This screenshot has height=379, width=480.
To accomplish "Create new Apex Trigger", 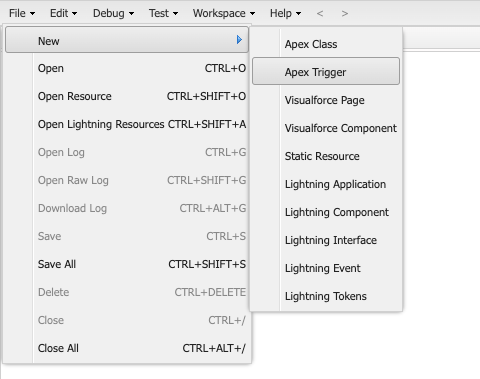I will tap(326, 71).
